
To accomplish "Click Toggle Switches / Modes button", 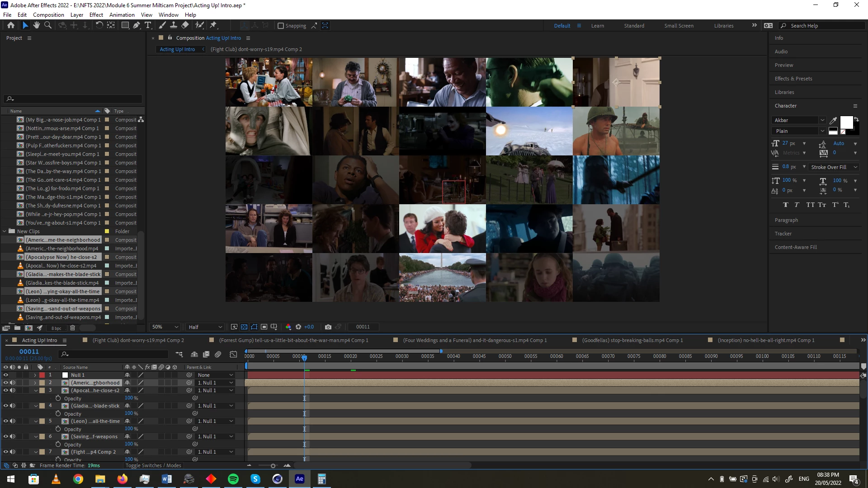I will [x=153, y=465].
